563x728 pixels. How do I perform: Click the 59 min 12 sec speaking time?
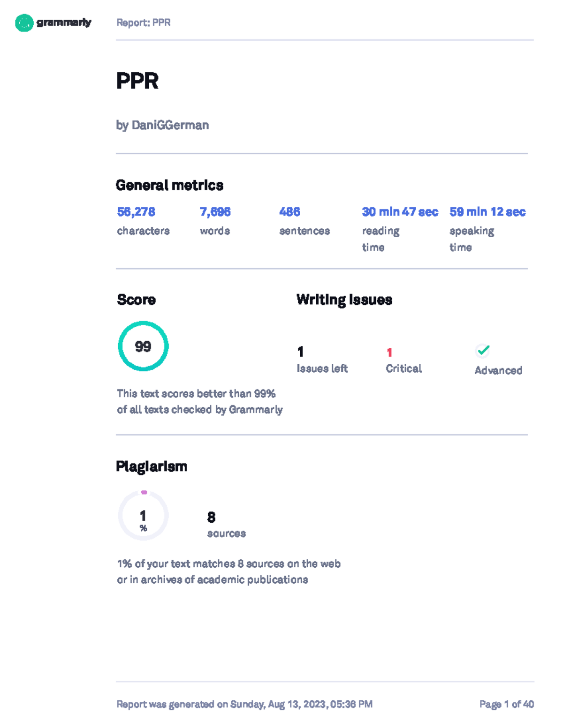[487, 212]
